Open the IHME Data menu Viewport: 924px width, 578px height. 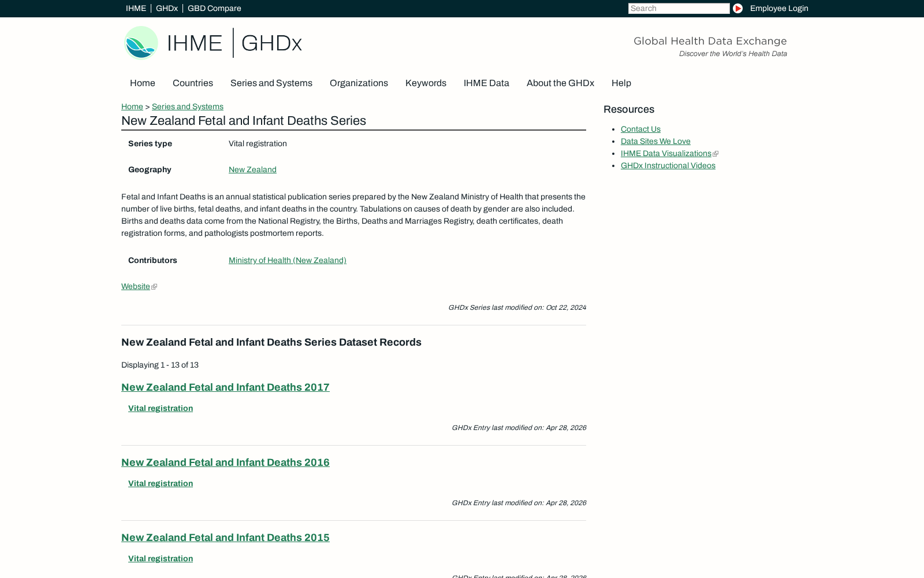tap(486, 83)
